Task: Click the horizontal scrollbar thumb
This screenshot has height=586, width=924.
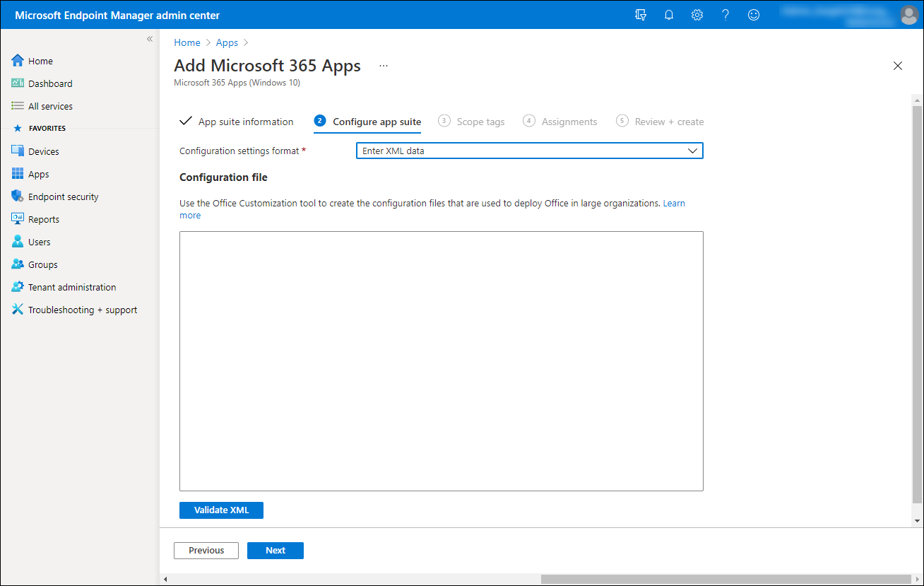Action: point(727,579)
